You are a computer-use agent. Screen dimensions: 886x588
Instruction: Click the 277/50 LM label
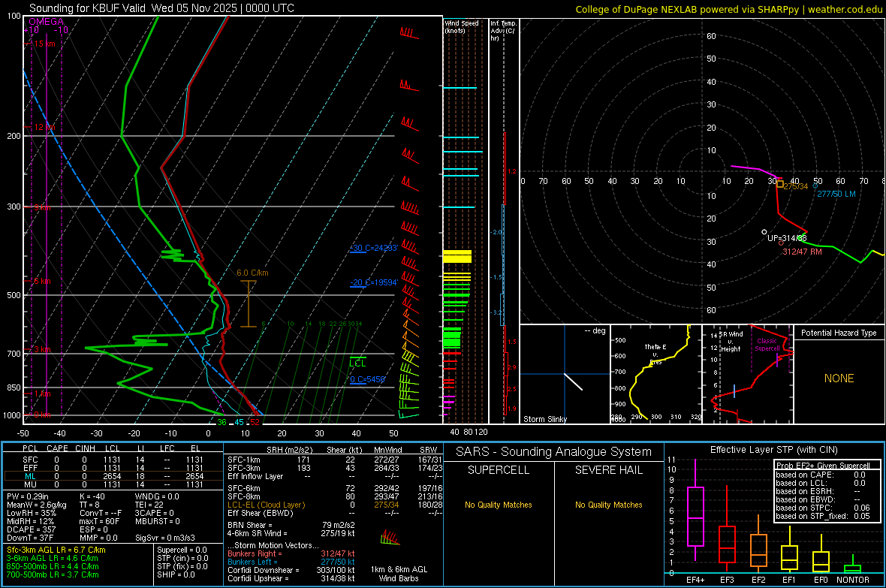pos(836,194)
